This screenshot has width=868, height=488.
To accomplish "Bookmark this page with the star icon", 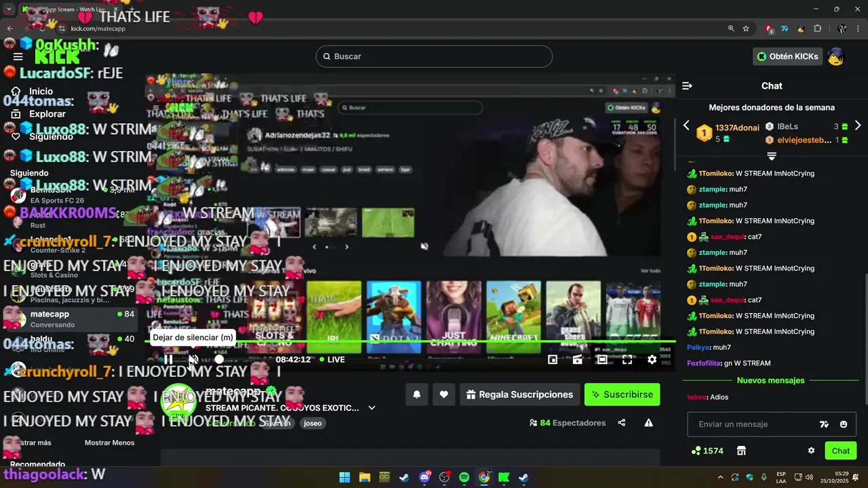I will tap(746, 28).
